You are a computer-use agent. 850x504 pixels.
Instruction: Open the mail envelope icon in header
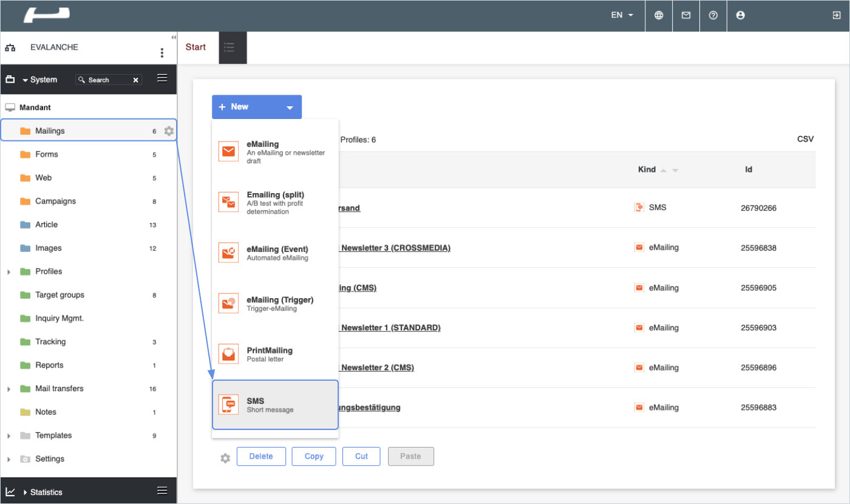pos(686,16)
